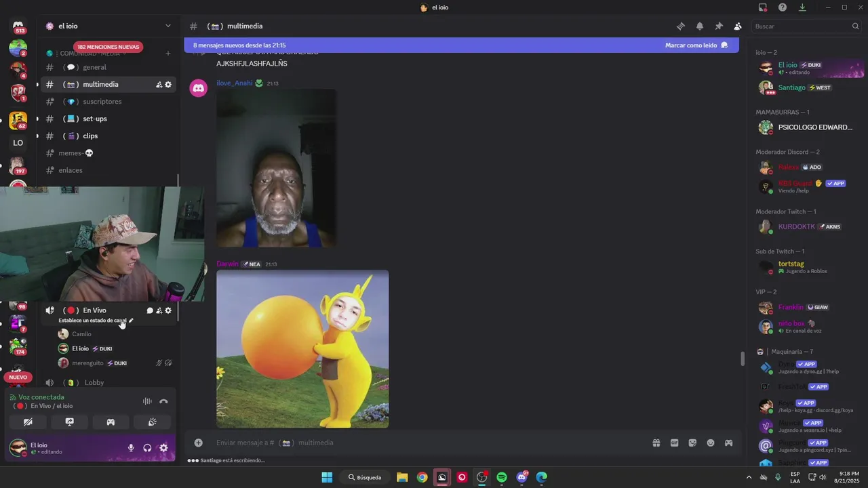The image size is (868, 488).
Task: Click the green download update icon
Action: click(802, 7)
